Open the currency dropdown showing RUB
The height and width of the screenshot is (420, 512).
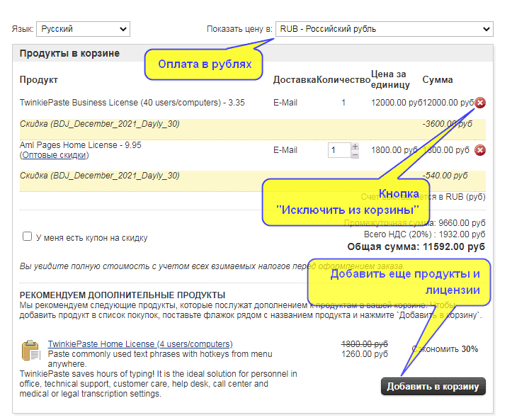[x=385, y=29]
